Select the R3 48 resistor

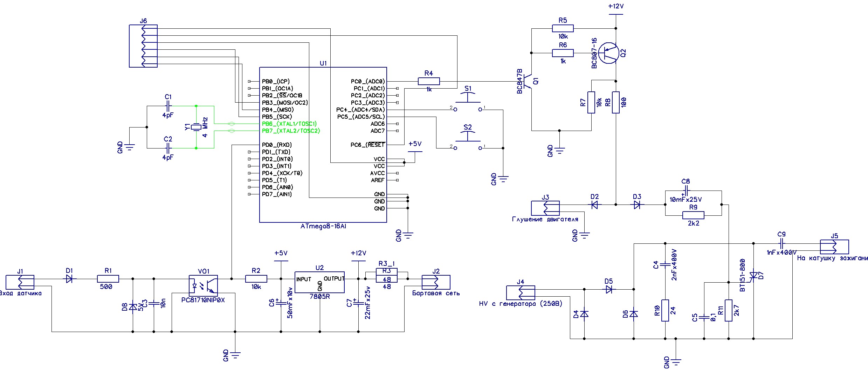coord(386,279)
